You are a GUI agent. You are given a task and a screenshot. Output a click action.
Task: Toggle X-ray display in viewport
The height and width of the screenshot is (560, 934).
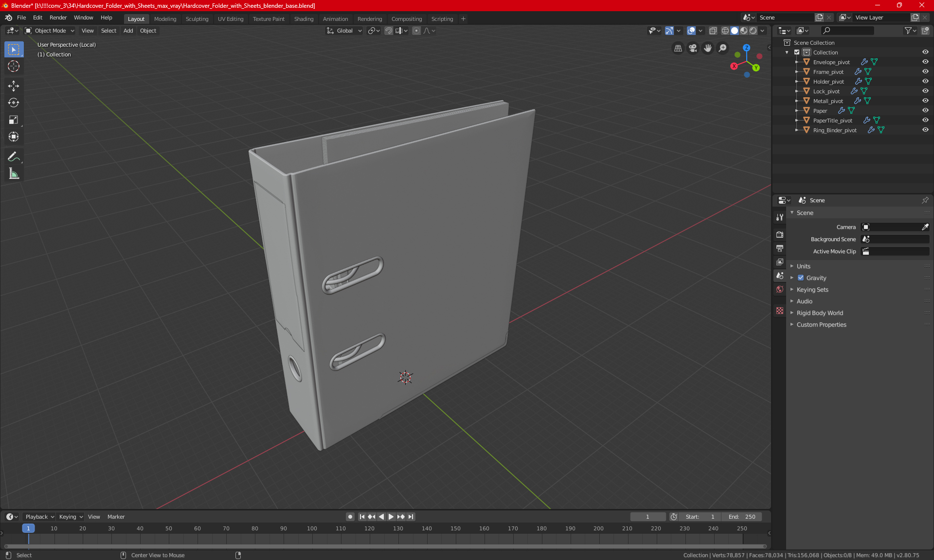coord(713,31)
